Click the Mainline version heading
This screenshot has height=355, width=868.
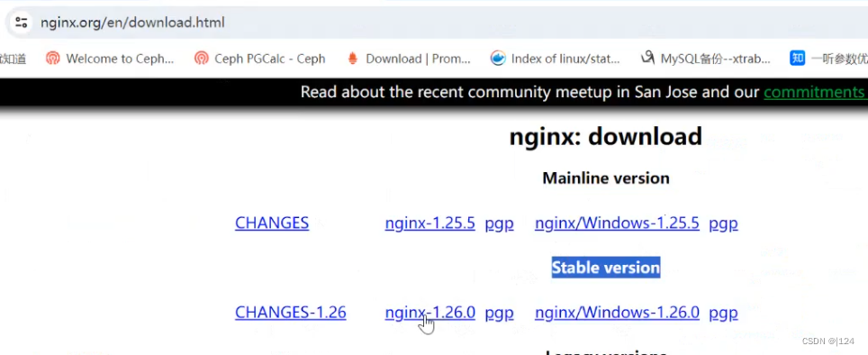click(x=606, y=177)
